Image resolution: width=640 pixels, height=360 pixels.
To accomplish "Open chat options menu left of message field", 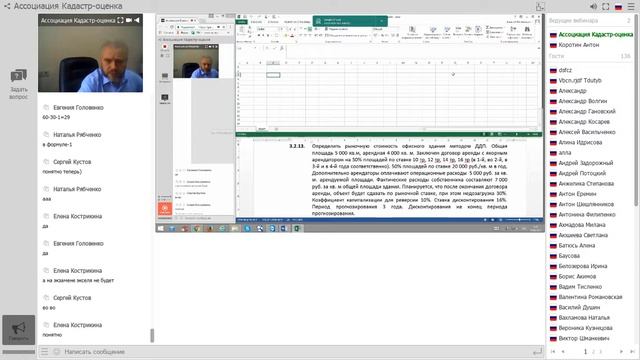I will click(44, 352).
